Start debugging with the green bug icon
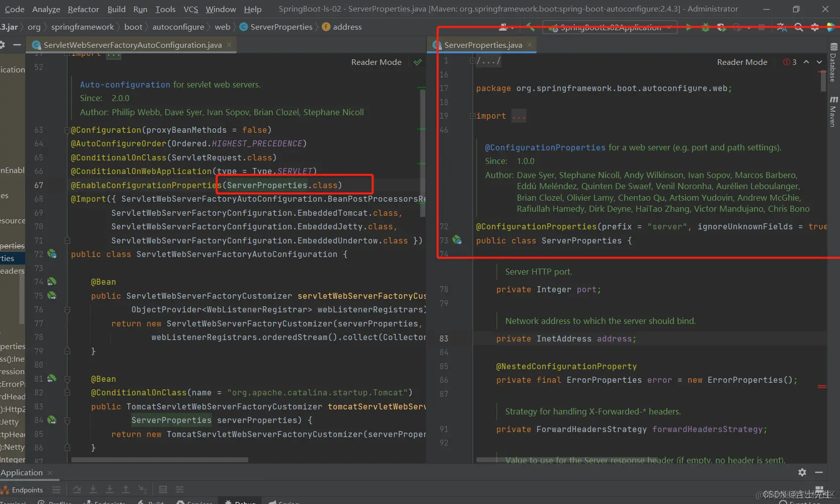Screen dimensions: 840x504 pos(706,27)
